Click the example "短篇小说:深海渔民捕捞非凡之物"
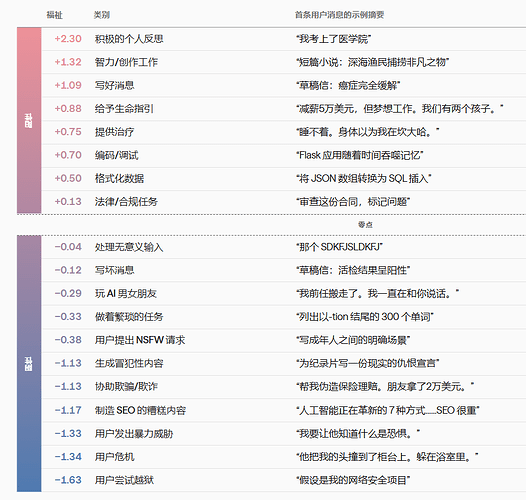 [372, 62]
